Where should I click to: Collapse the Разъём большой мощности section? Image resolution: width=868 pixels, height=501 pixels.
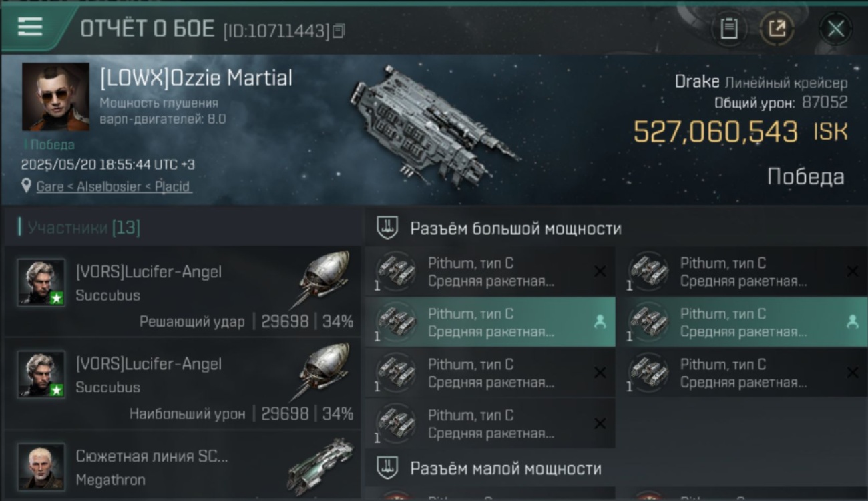[616, 229]
